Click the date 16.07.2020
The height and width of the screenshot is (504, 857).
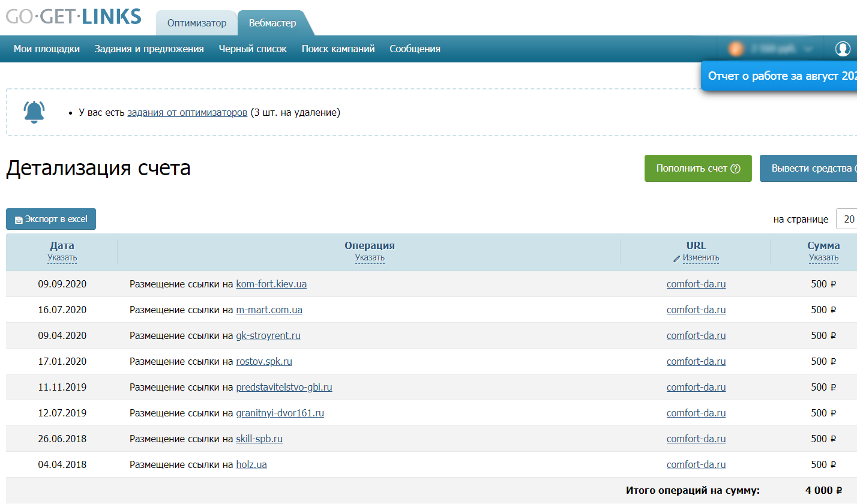[x=62, y=310]
